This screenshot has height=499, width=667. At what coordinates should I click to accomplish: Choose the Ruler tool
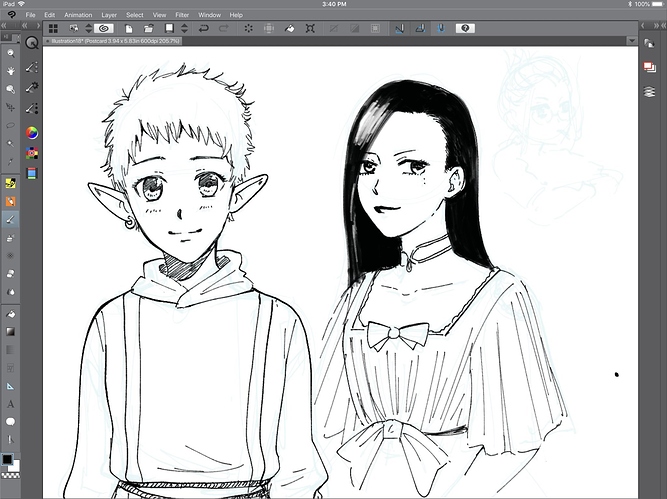click(10, 385)
